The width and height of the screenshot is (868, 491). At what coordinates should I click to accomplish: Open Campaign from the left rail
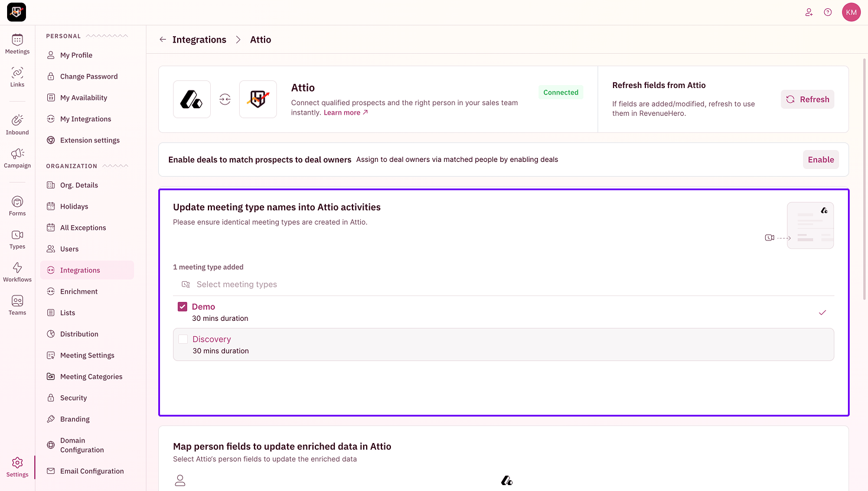[x=17, y=158]
